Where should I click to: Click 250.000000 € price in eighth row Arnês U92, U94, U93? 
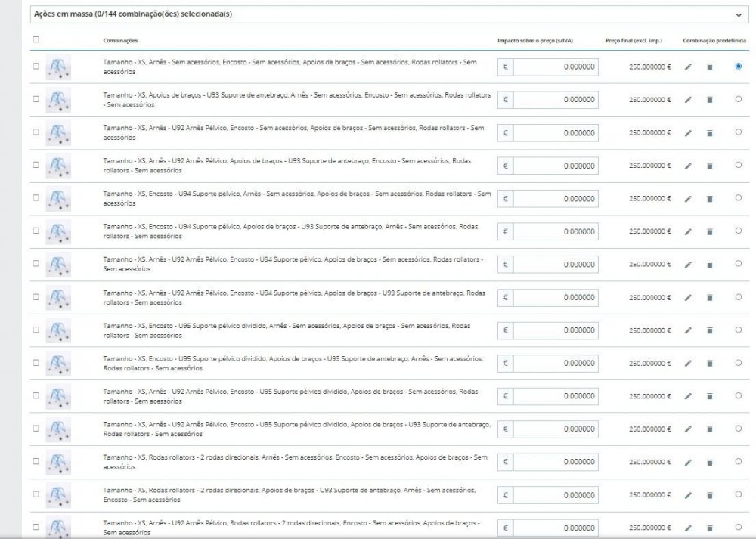[649, 298]
